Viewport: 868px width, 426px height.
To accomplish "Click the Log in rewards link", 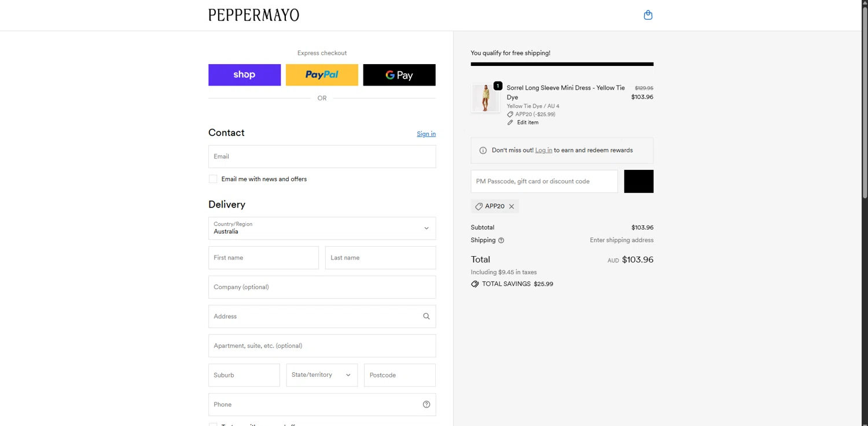I will pyautogui.click(x=543, y=150).
